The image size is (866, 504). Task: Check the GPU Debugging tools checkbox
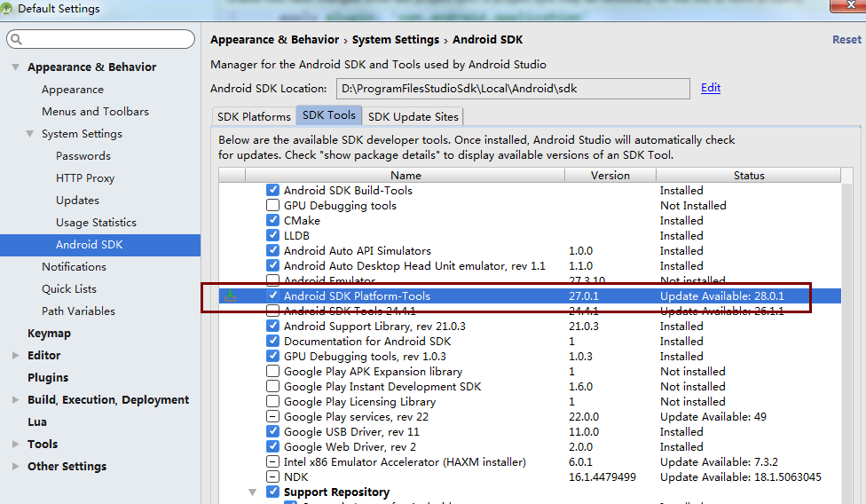coord(272,205)
